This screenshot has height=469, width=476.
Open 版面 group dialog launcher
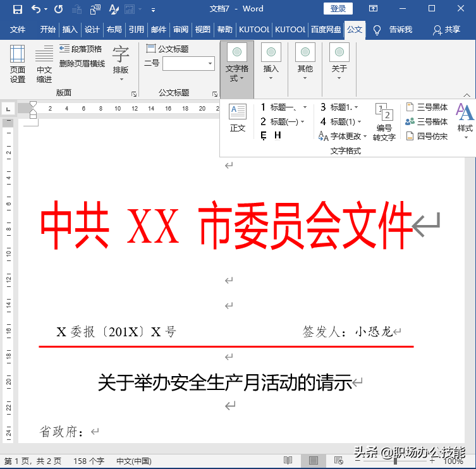pyautogui.click(x=134, y=94)
